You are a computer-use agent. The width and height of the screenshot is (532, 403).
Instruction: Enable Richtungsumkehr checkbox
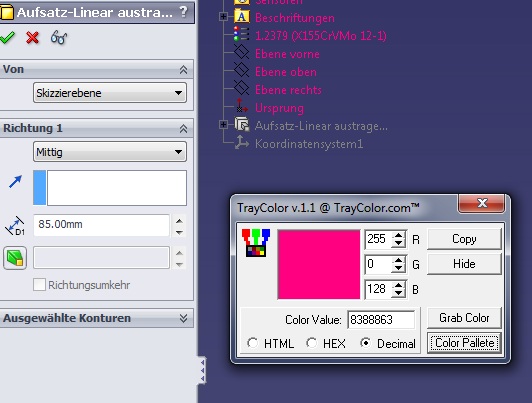(39, 285)
